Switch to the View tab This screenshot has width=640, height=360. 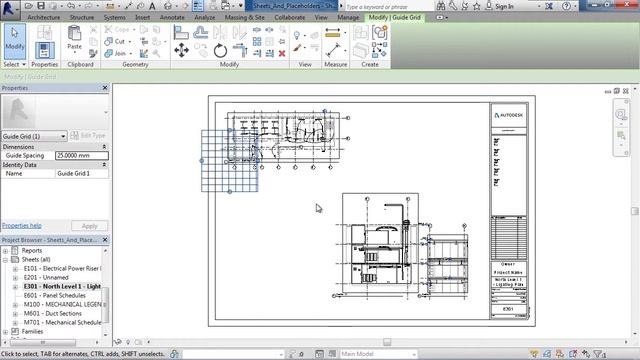coord(321,18)
